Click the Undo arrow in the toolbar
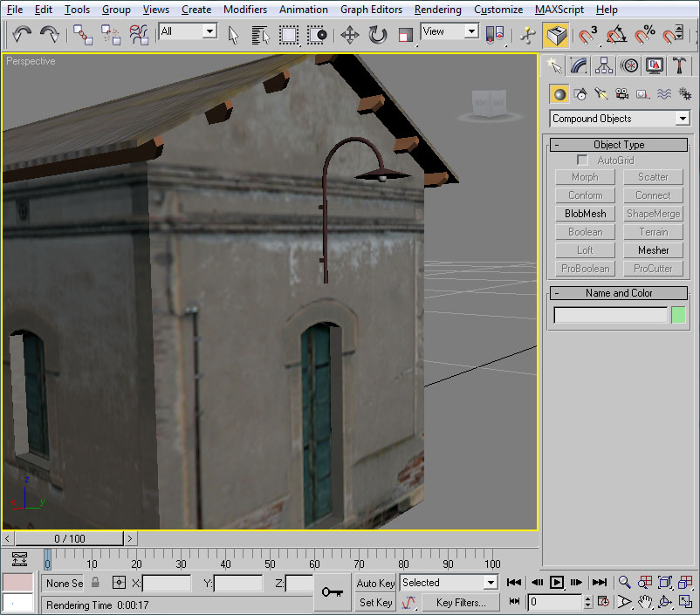 [x=22, y=35]
